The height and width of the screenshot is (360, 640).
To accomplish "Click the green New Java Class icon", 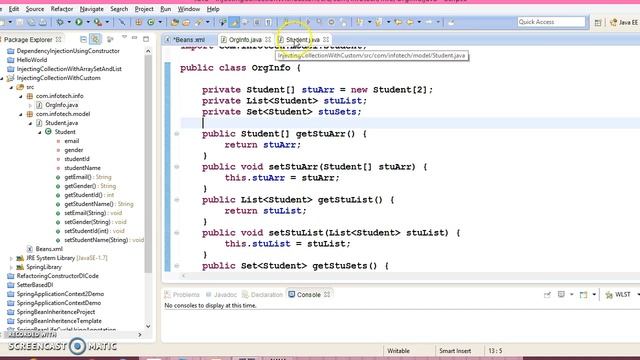I will 151,22.
